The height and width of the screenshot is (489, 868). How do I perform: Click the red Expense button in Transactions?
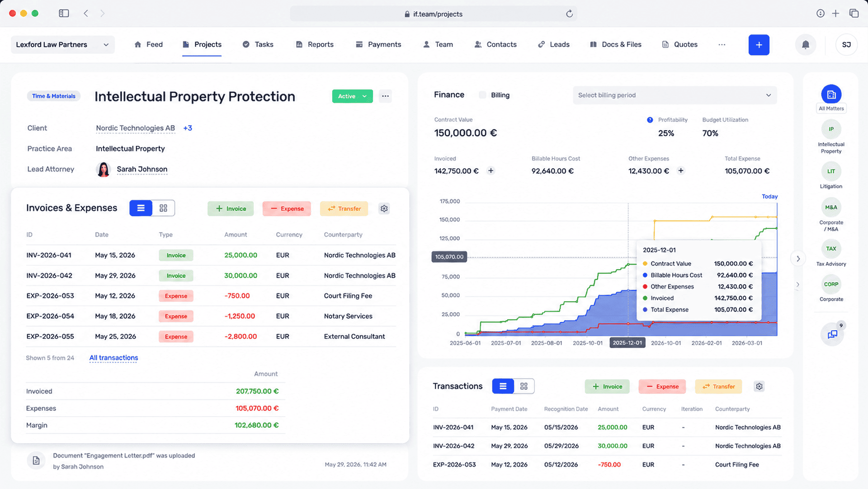(662, 386)
